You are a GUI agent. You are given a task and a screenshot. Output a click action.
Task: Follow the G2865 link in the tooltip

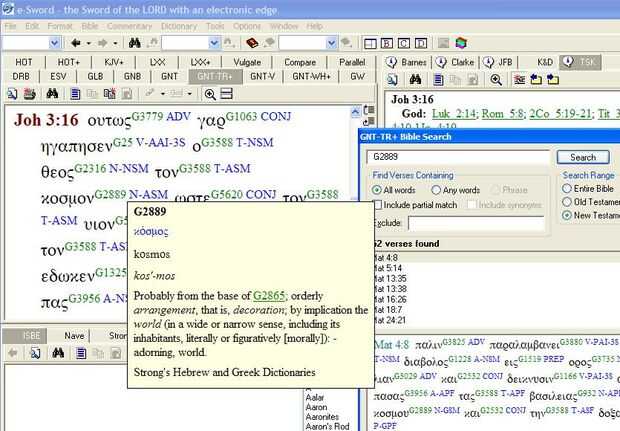[269, 296]
